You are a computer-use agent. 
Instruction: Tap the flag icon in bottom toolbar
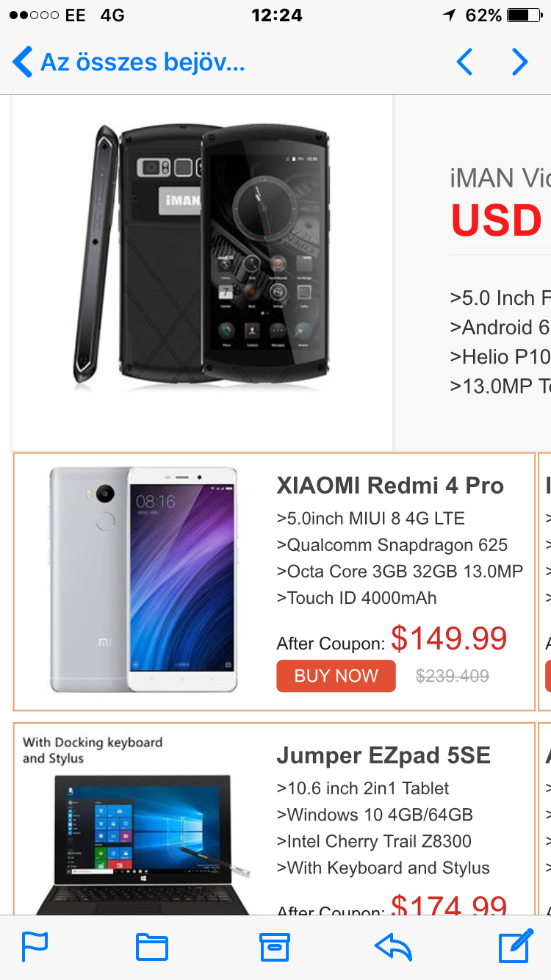[35, 947]
